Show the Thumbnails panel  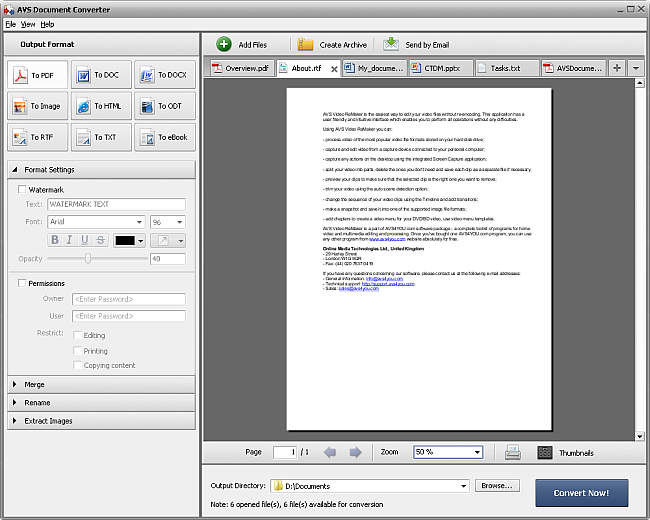565,452
